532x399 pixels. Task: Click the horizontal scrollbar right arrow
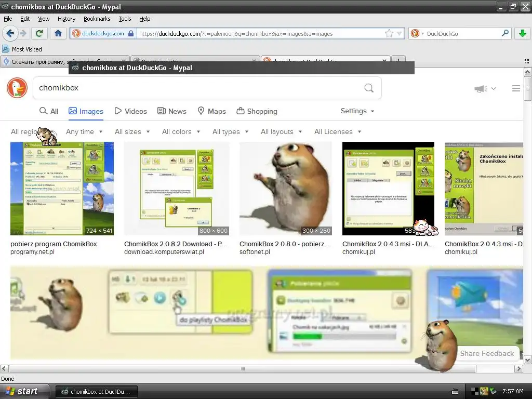[518, 369]
